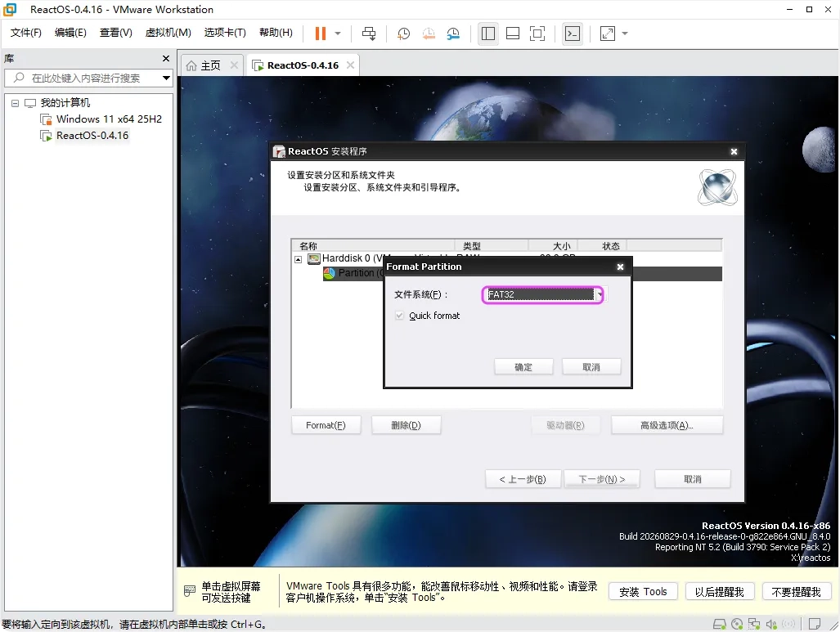Open the 帮助(H) menu
This screenshot has height=632, width=840.
276,33
